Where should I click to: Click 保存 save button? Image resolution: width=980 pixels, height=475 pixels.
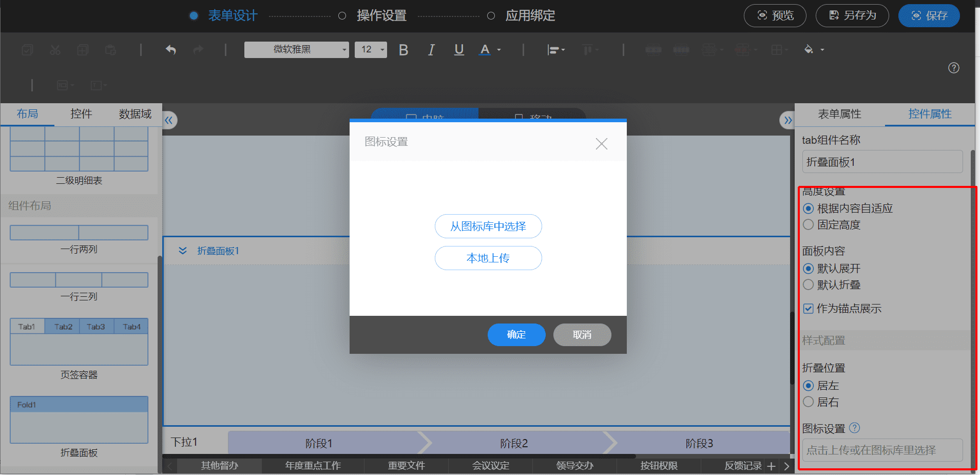click(929, 16)
